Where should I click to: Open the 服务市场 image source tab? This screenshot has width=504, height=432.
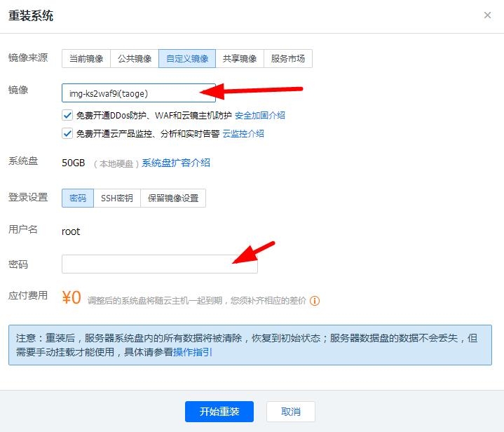[x=288, y=59]
